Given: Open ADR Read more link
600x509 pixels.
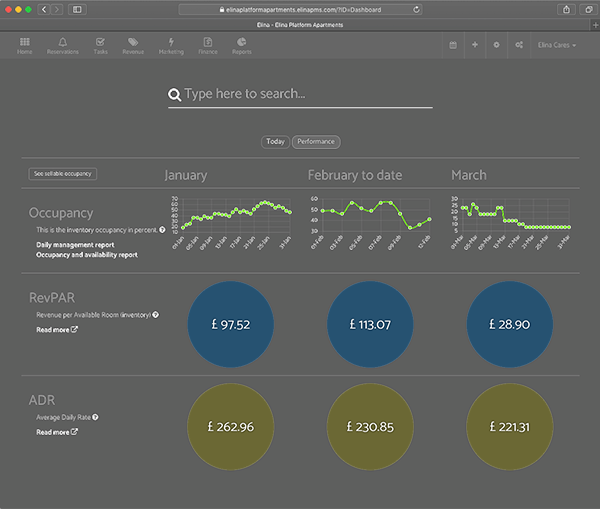Looking at the screenshot, I should click(57, 432).
